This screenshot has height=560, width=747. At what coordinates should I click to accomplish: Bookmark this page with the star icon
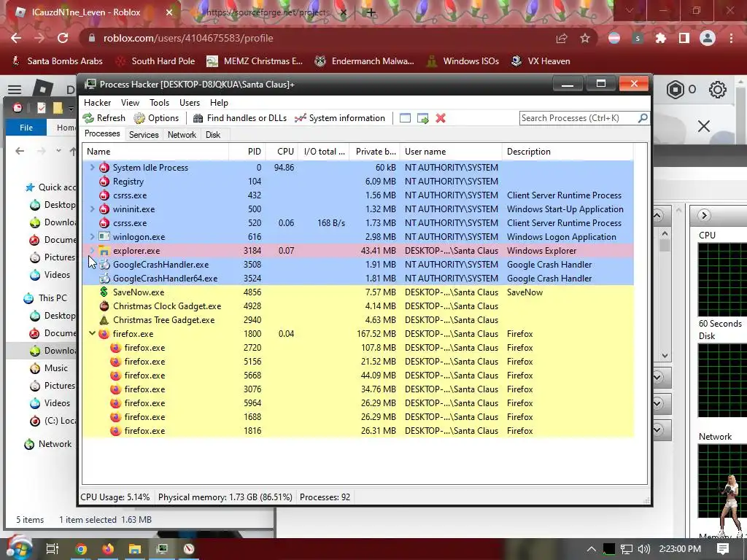click(585, 38)
